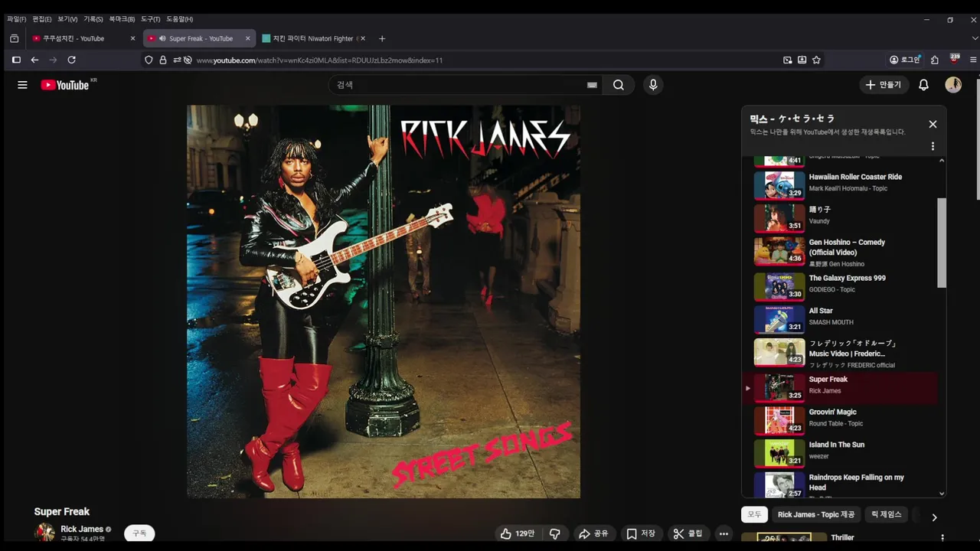The image size is (980, 551).
Task: Play Gen Hoshino Comedy video
Action: [840, 251]
